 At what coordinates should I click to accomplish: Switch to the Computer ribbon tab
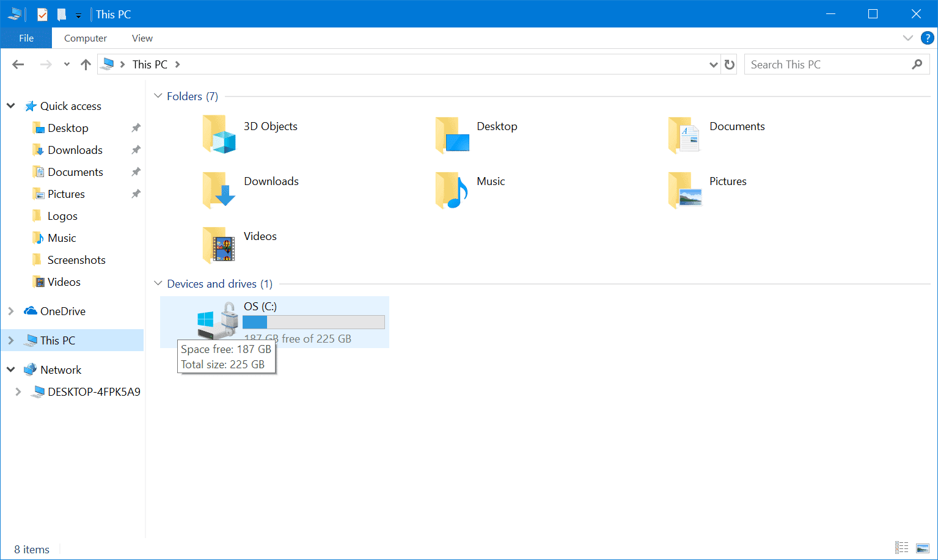(x=85, y=38)
